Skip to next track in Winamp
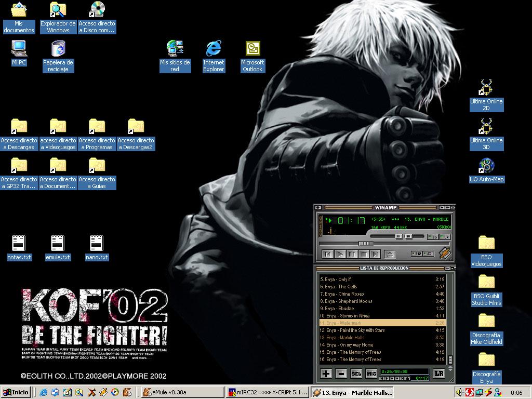Image resolution: width=532 pixels, height=399 pixels. click(375, 254)
